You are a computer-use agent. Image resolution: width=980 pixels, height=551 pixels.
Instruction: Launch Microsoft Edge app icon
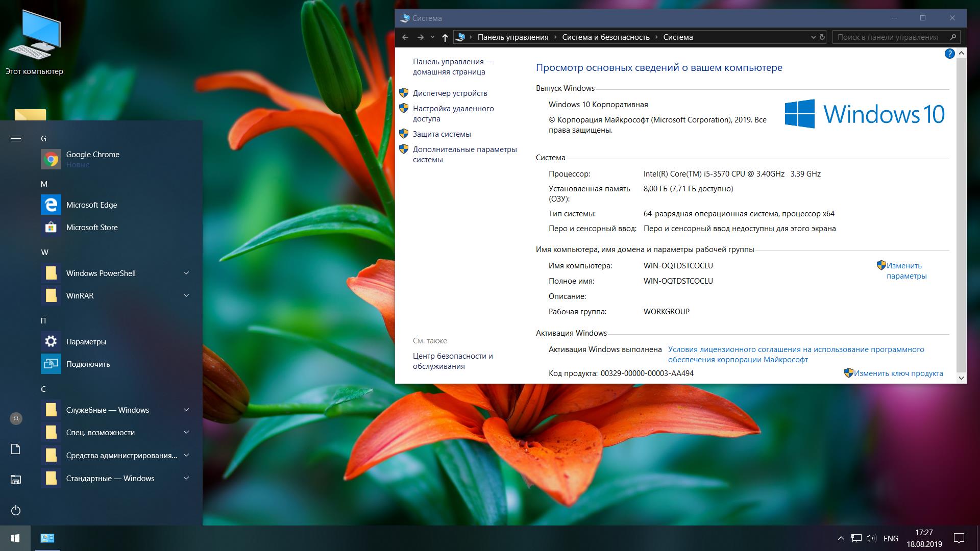coord(51,205)
